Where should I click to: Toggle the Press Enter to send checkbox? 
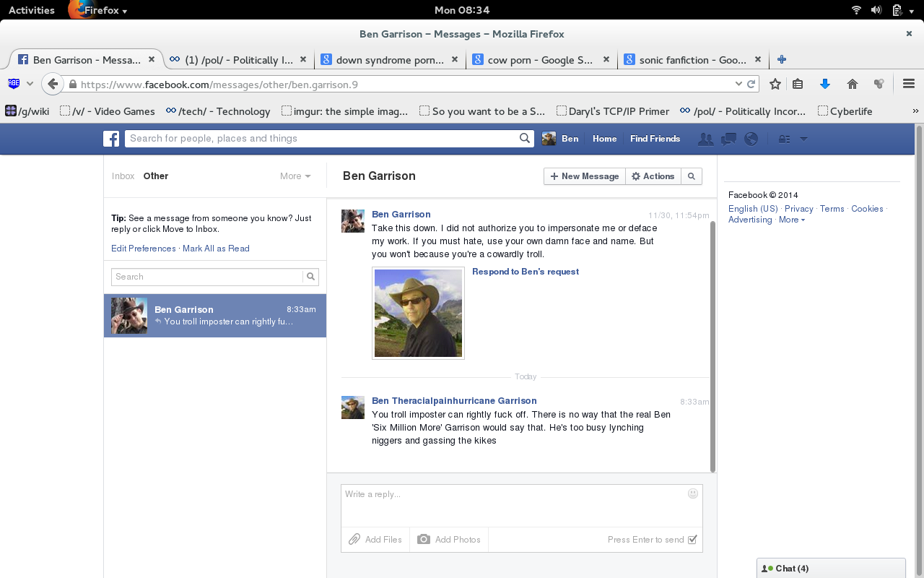pos(692,540)
